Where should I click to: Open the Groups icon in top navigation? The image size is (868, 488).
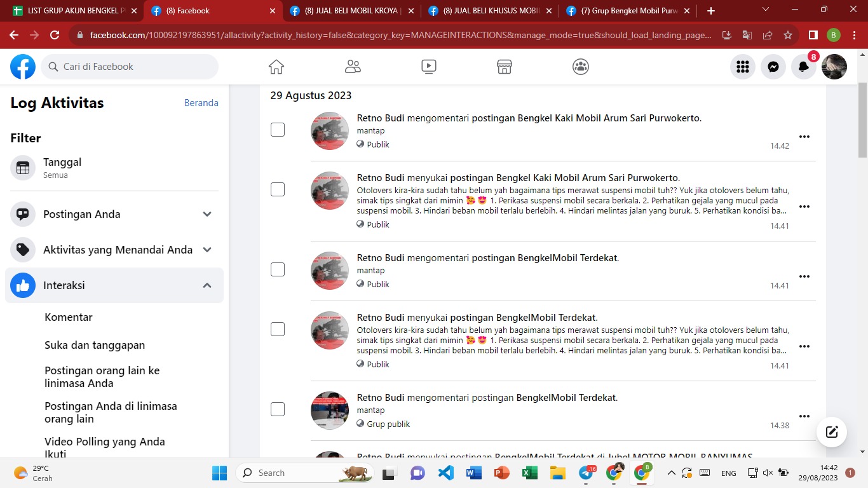(x=581, y=67)
